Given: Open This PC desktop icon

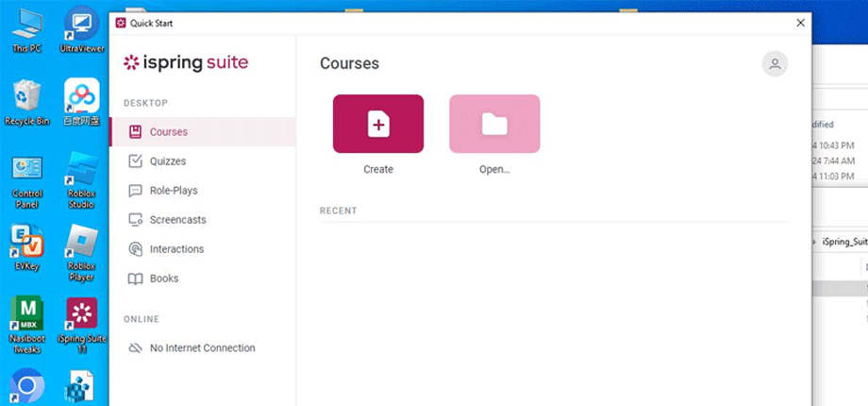Looking at the screenshot, I should 26,30.
